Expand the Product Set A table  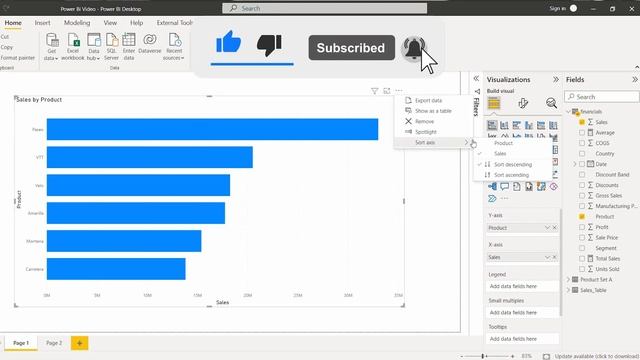point(568,280)
